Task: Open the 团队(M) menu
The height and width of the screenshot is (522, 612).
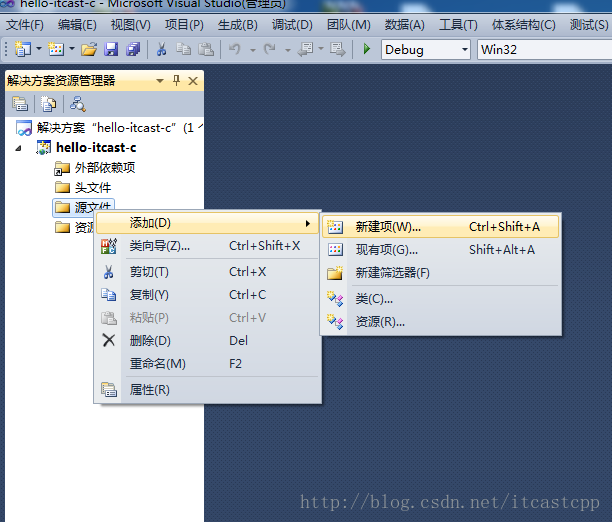Action: [x=349, y=25]
